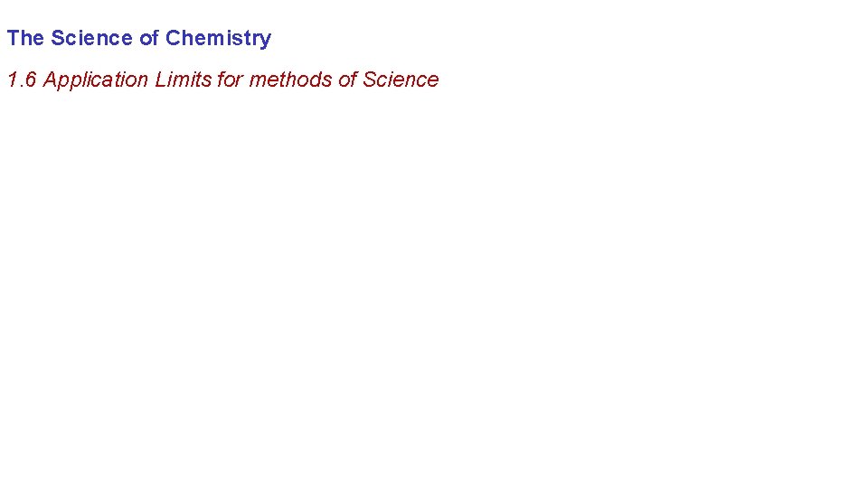Click the word 'methods' in the subtitle
The width and height of the screenshot is (868, 488).
click(x=290, y=80)
